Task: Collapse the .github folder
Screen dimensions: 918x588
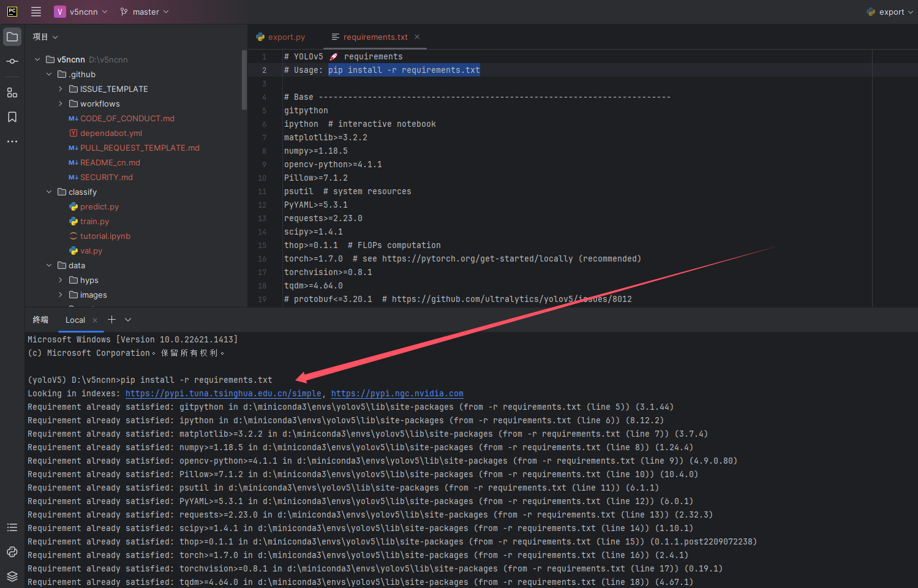Action: coord(49,74)
